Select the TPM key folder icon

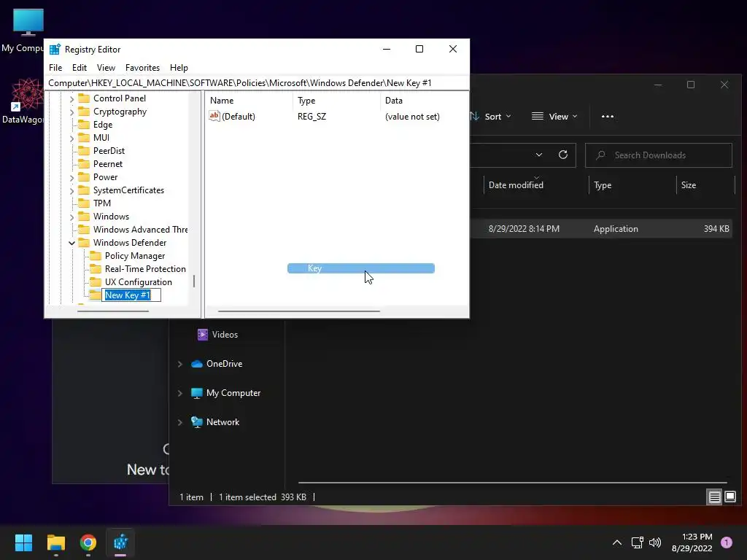(x=84, y=203)
